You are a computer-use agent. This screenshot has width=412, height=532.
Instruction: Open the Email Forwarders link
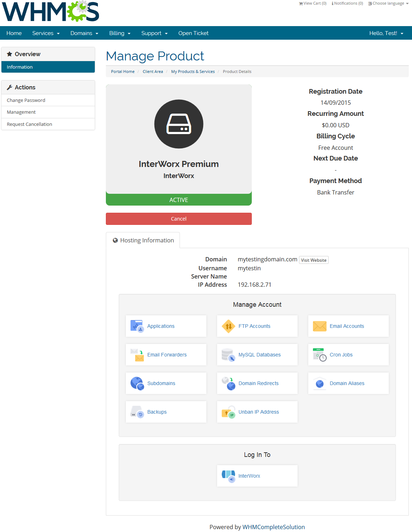167,355
